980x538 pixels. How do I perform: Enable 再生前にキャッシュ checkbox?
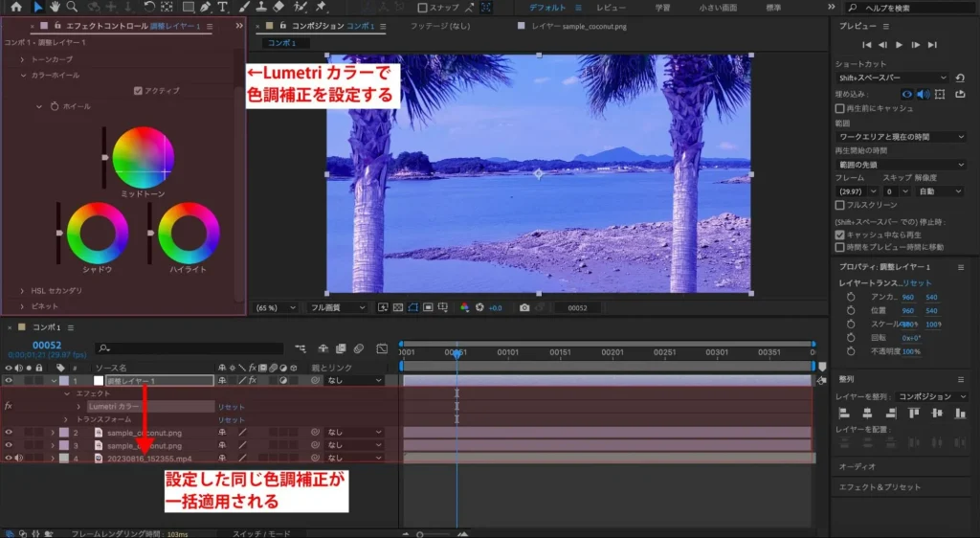[840, 108]
